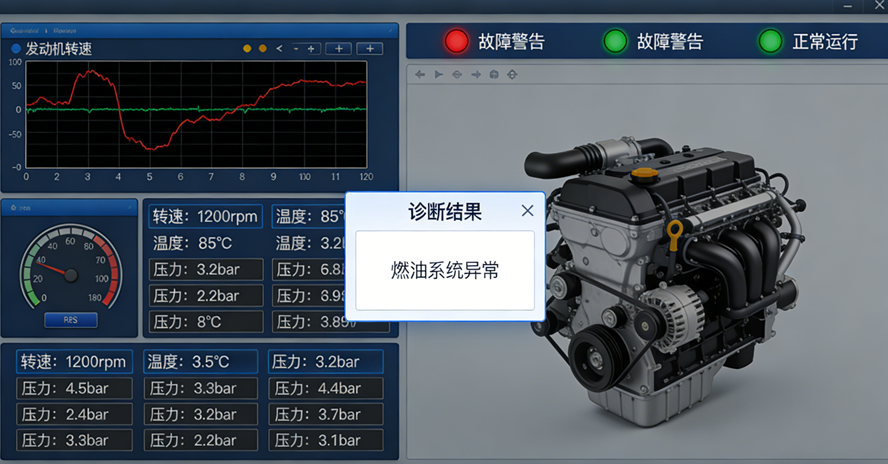This screenshot has width=888, height=464.
Task: Click the first yellow dot on chart header
Action: (247, 49)
